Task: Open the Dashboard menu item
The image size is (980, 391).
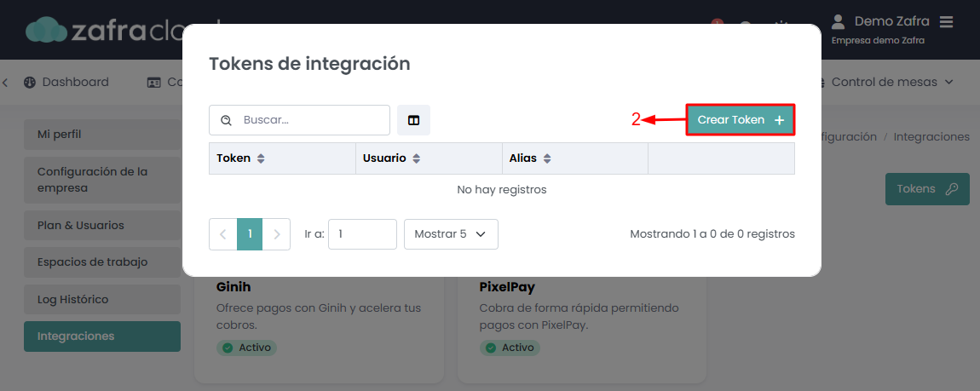Action: (x=66, y=83)
